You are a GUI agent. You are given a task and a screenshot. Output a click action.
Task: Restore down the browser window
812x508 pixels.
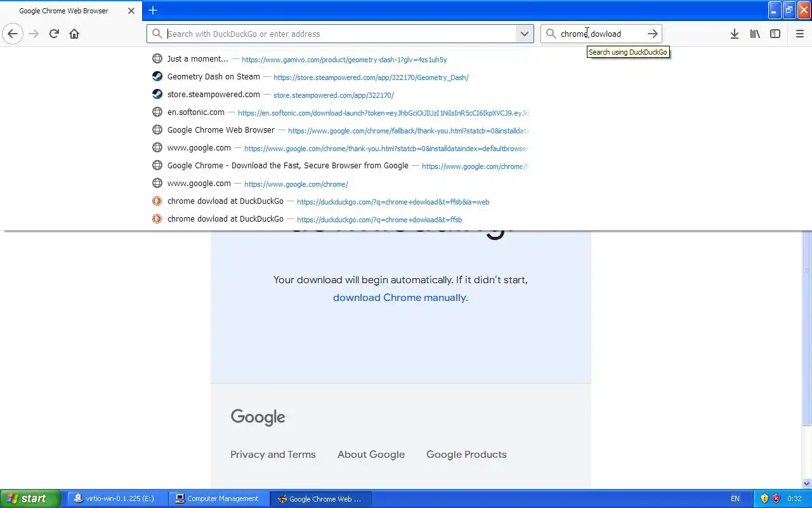point(789,10)
